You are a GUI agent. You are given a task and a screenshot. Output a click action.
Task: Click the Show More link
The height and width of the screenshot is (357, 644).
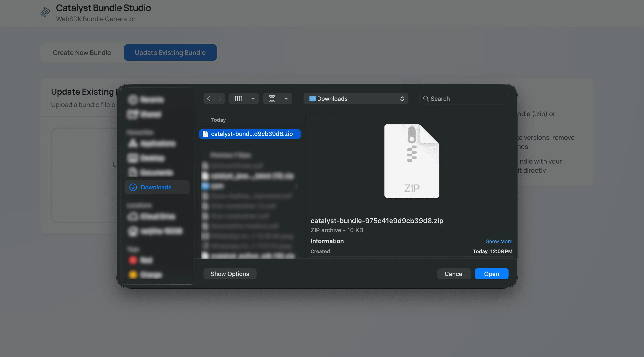click(499, 241)
